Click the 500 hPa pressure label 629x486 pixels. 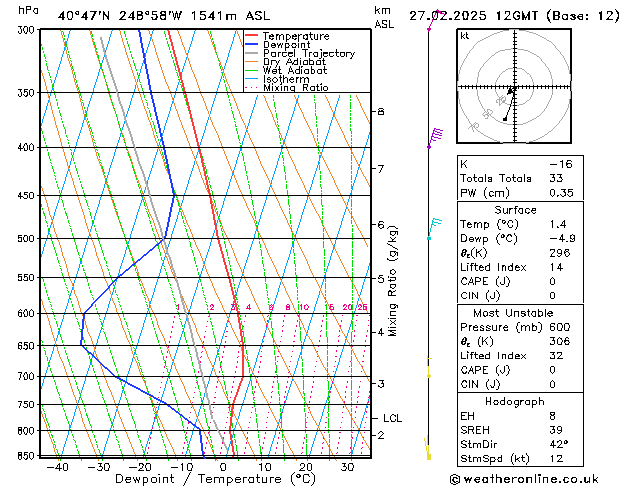[28, 239]
